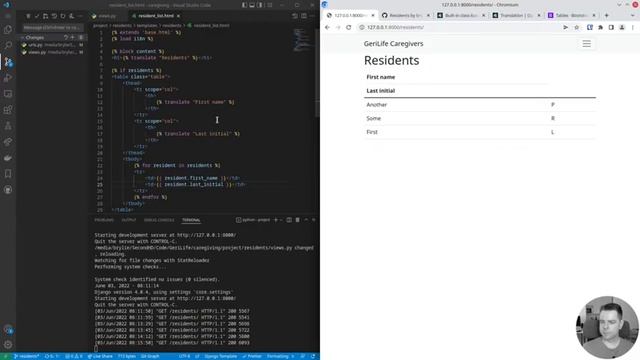Select the Terminal panel tab
This screenshot has width=640, height=360.
[191, 220]
